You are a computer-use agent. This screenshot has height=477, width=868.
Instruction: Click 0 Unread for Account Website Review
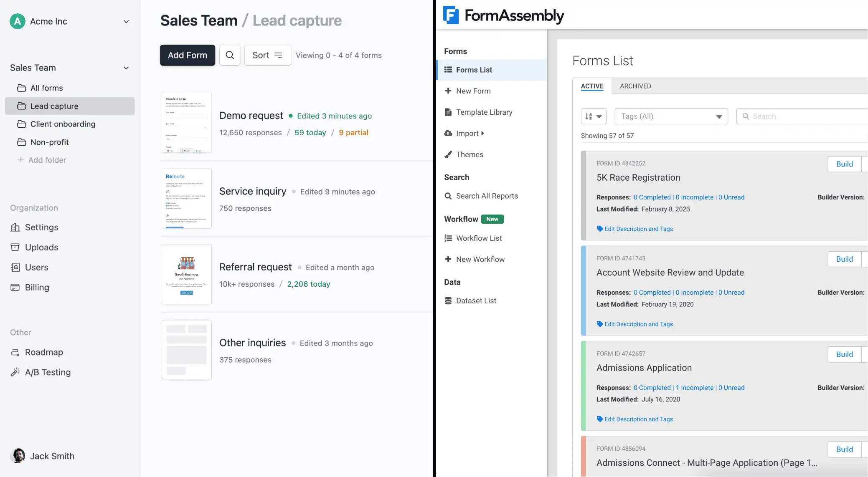point(731,293)
